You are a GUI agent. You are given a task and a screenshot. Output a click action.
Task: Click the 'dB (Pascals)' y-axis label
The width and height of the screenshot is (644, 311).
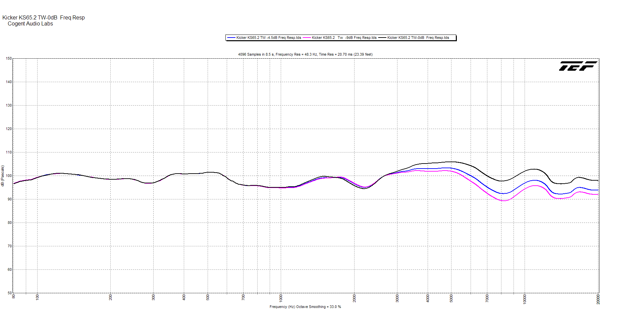[3, 176]
